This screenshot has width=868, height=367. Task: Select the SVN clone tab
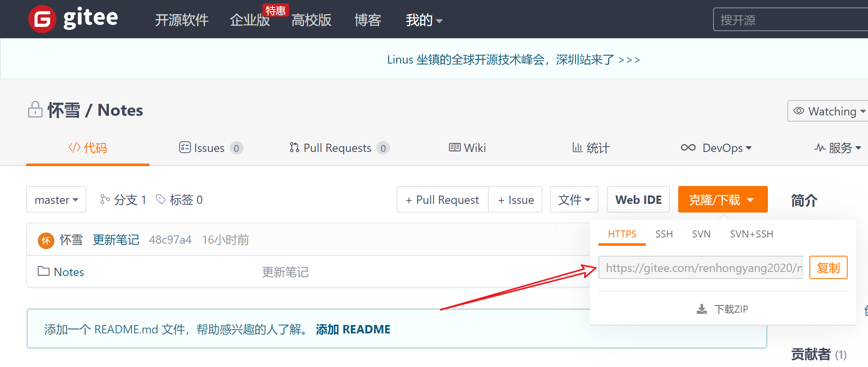(701, 234)
